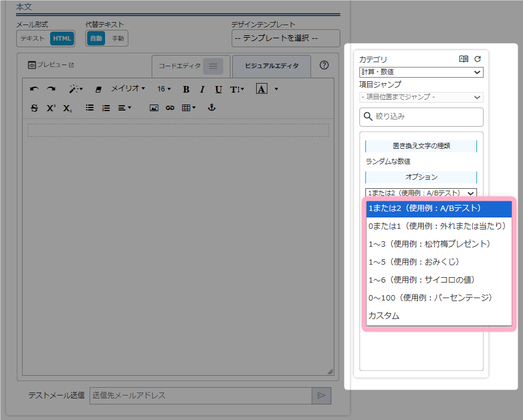
Task: Click the eraser clear-format icon
Action: pos(99,89)
